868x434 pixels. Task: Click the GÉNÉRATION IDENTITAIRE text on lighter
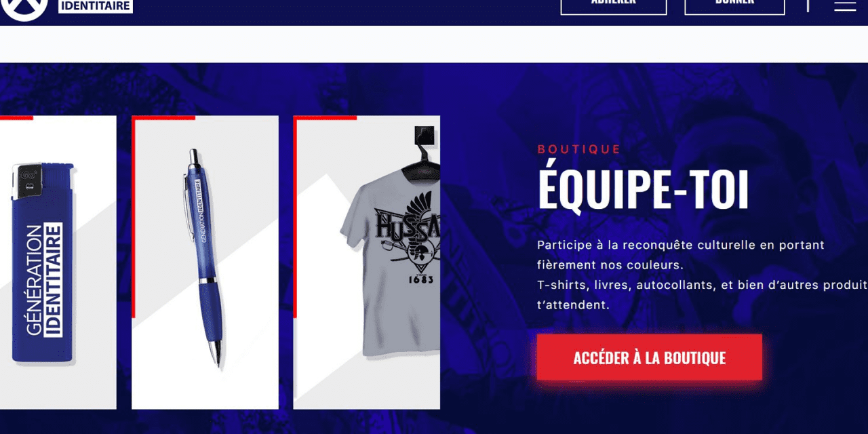coord(44,279)
